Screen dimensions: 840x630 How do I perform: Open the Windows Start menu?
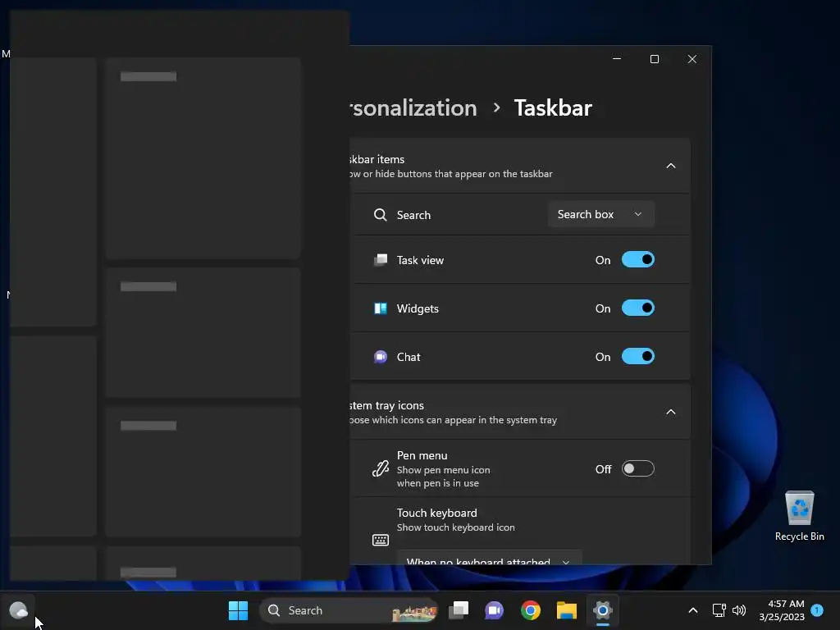238,610
